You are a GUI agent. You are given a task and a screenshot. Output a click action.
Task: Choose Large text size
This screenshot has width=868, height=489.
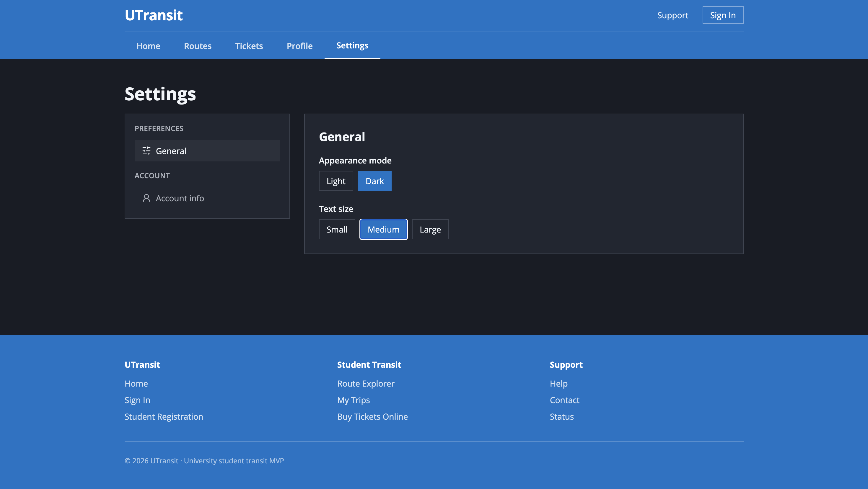click(430, 229)
